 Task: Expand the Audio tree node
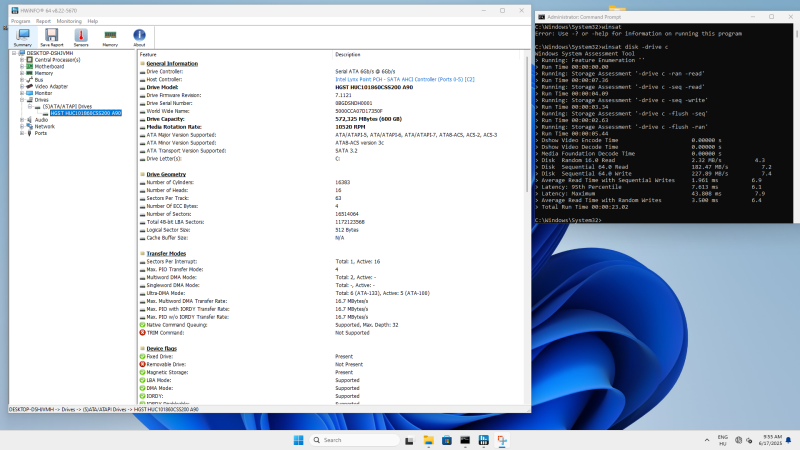click(x=22, y=119)
